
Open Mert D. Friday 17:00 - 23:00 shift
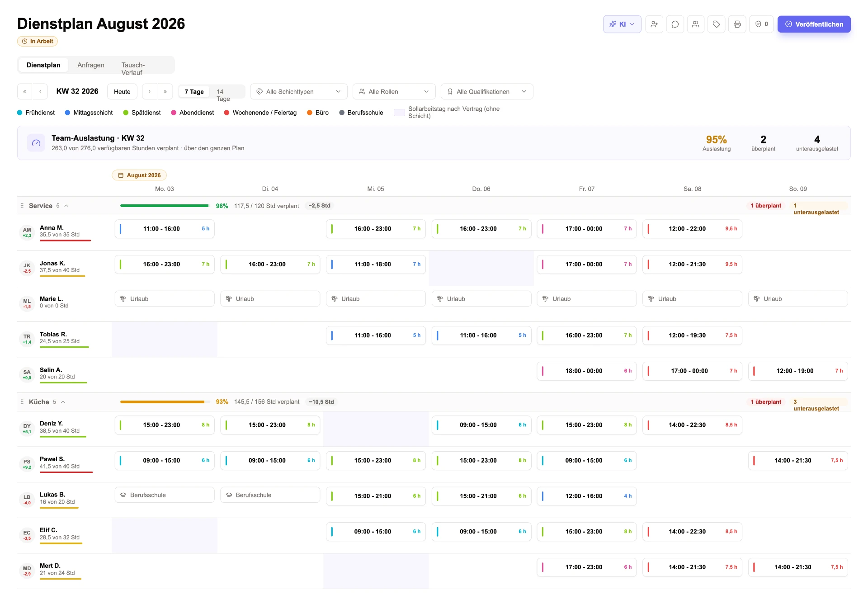tap(587, 567)
